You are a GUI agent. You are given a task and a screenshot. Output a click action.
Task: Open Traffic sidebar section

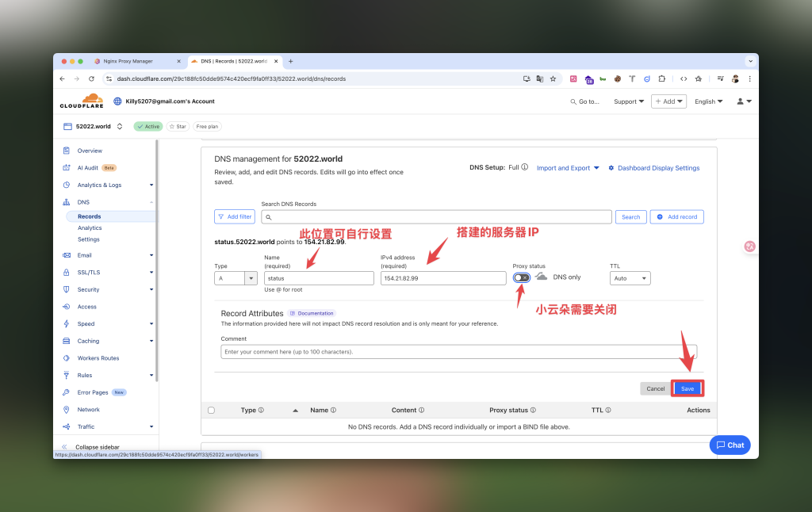[x=86, y=426]
